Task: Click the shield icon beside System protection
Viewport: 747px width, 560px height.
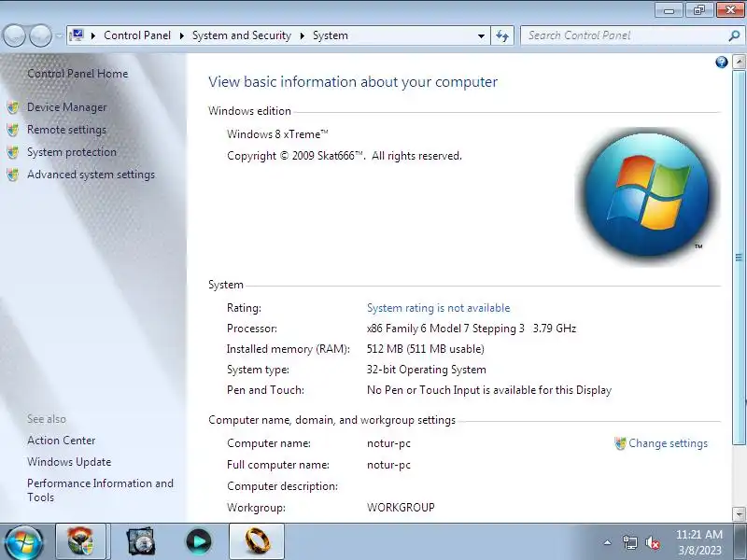Action: 13,152
